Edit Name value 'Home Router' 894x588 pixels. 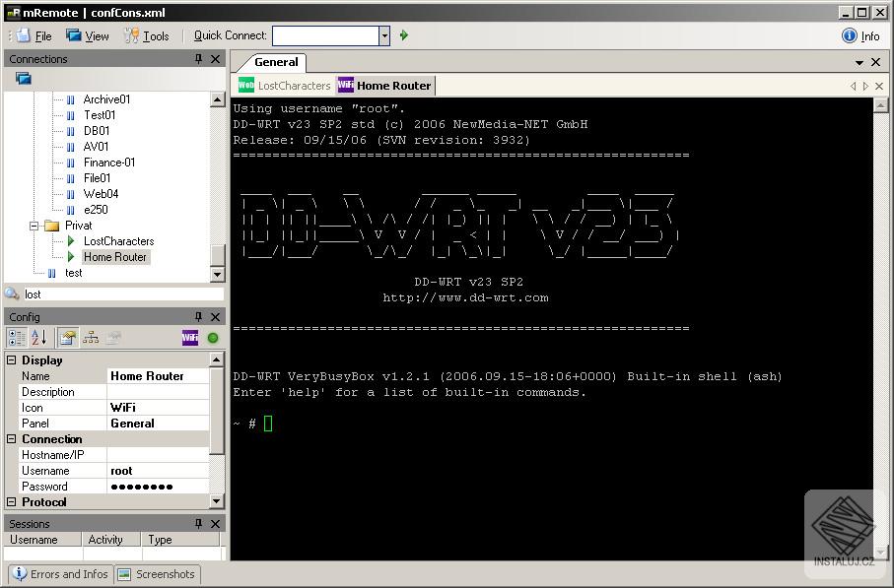(x=158, y=376)
